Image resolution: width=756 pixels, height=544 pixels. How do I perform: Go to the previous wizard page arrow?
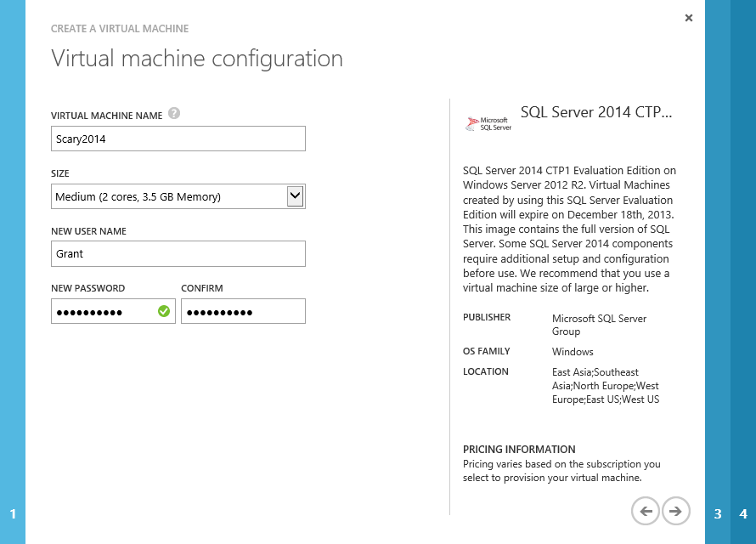[x=645, y=511]
